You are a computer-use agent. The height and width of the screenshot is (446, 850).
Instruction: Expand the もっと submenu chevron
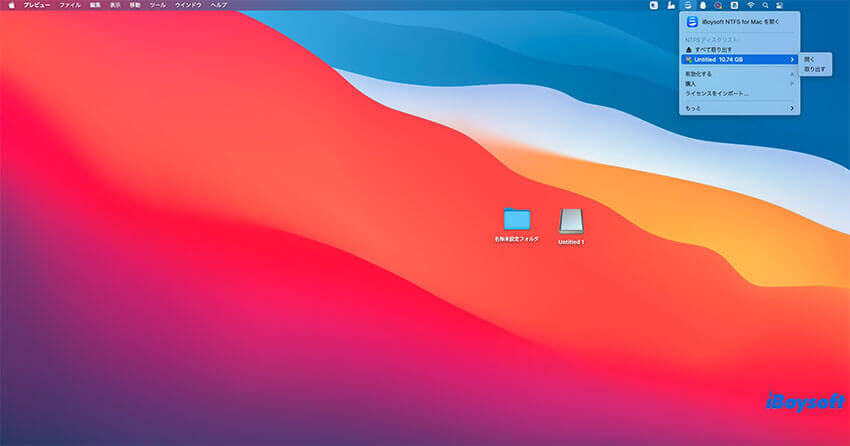pos(793,107)
